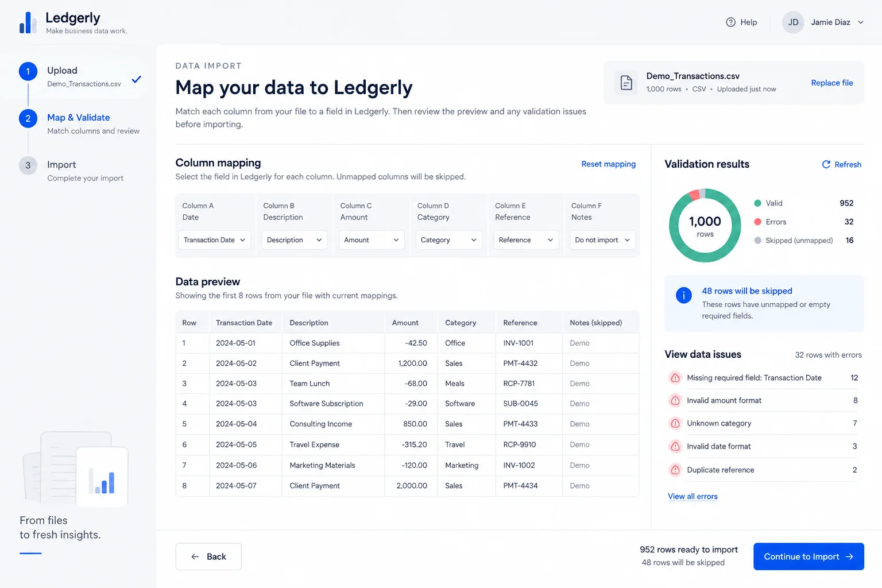Viewport: 882px width, 588px height.
Task: Open the Description column mapping dropdown
Action: [295, 240]
